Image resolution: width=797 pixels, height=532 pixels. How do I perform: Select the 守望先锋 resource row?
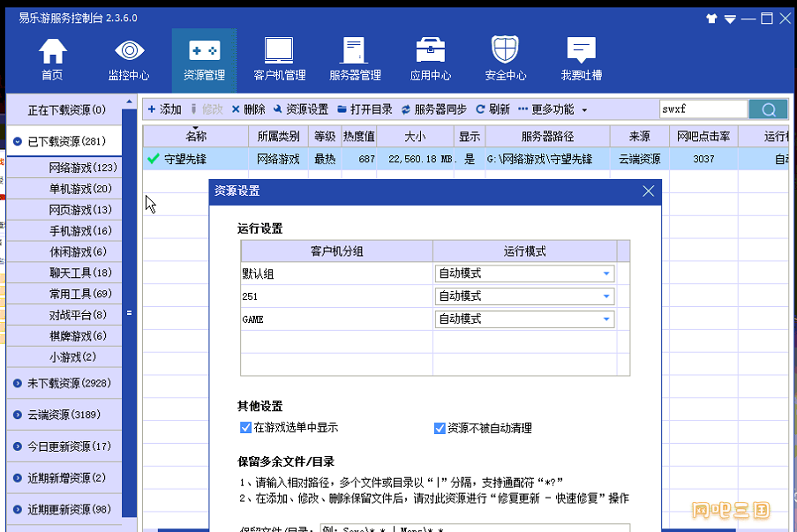[466, 159]
